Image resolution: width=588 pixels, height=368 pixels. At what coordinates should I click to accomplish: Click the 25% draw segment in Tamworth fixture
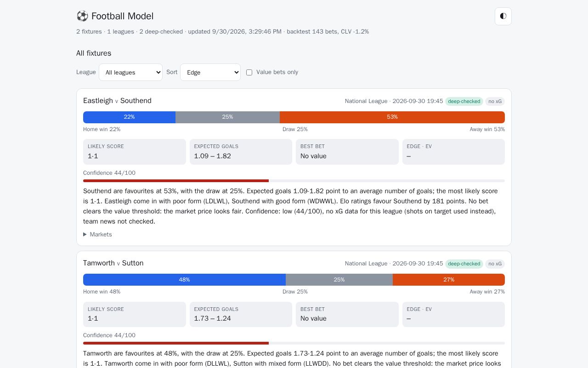coord(339,280)
